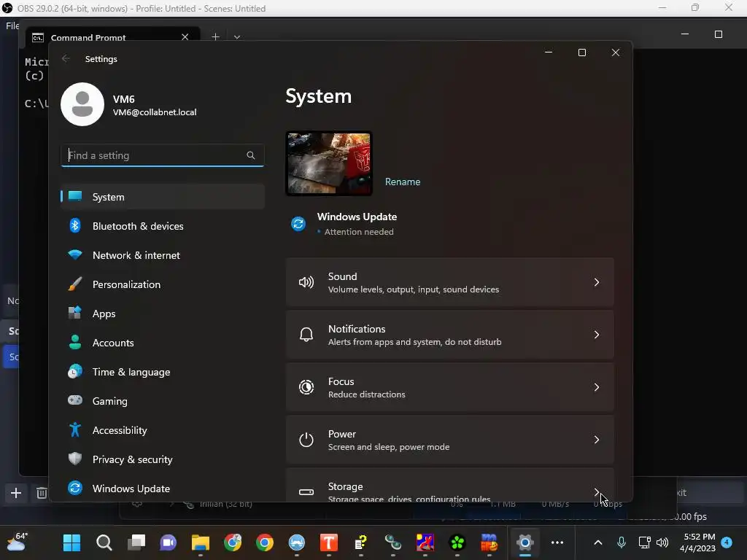Open the Gaming settings category
The width and height of the screenshot is (747, 560).
pyautogui.click(x=163, y=401)
